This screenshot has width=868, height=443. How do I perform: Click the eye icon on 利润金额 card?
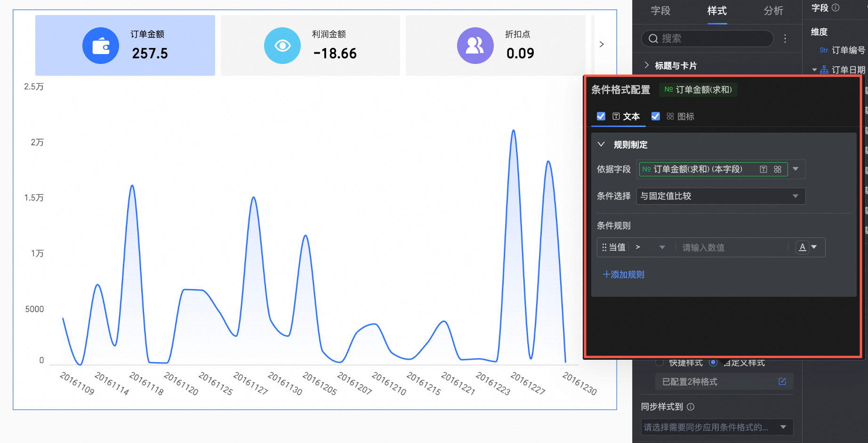coord(282,46)
